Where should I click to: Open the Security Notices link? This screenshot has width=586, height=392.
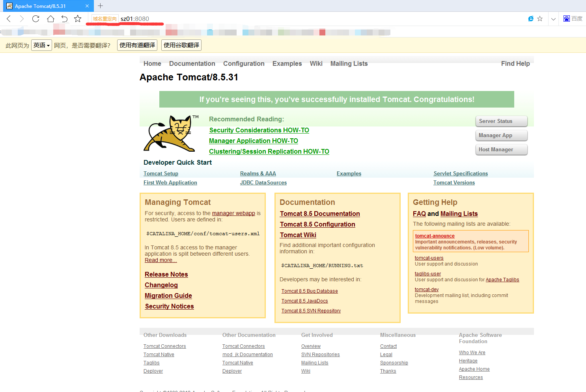pyautogui.click(x=170, y=306)
